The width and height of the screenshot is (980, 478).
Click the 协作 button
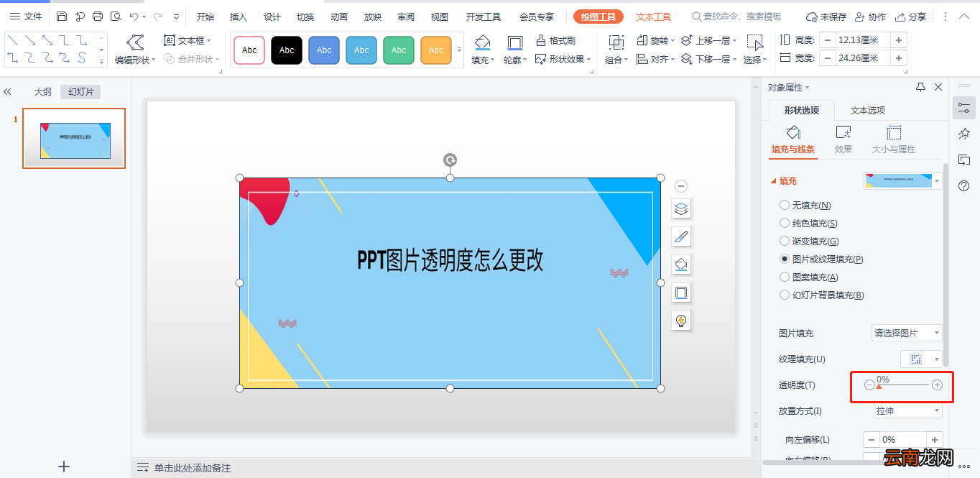871,17
